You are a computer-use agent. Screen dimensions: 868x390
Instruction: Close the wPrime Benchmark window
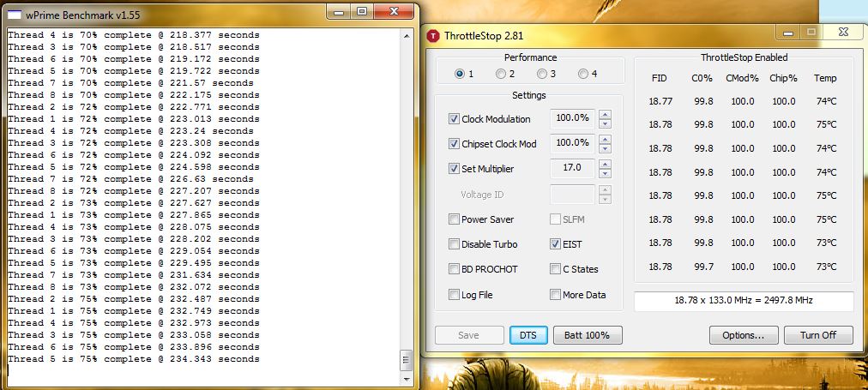coord(394,11)
